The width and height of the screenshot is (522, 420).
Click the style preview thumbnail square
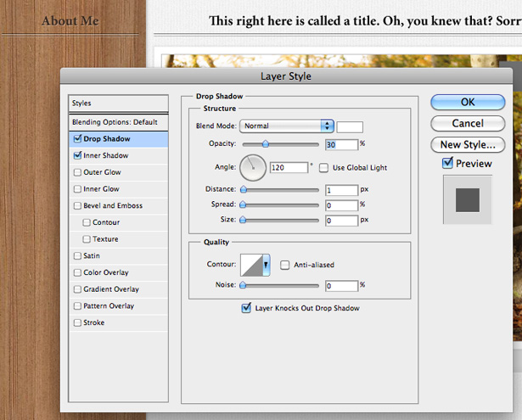[468, 200]
